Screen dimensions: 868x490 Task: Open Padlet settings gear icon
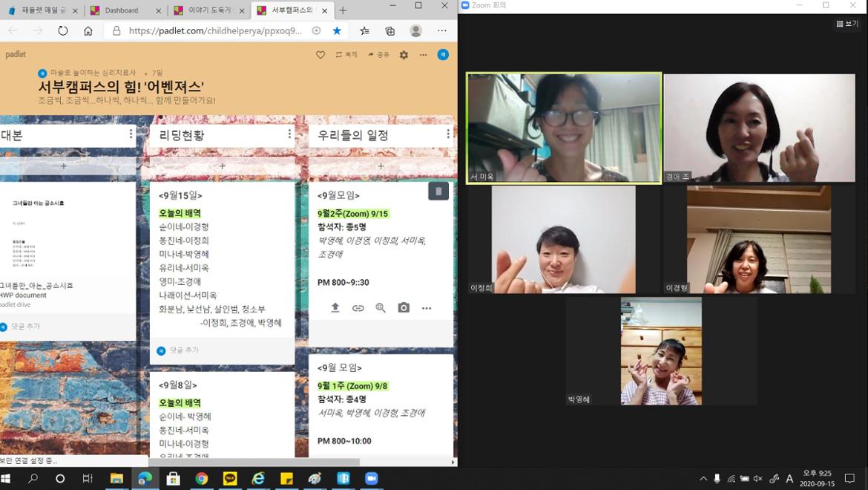404,55
